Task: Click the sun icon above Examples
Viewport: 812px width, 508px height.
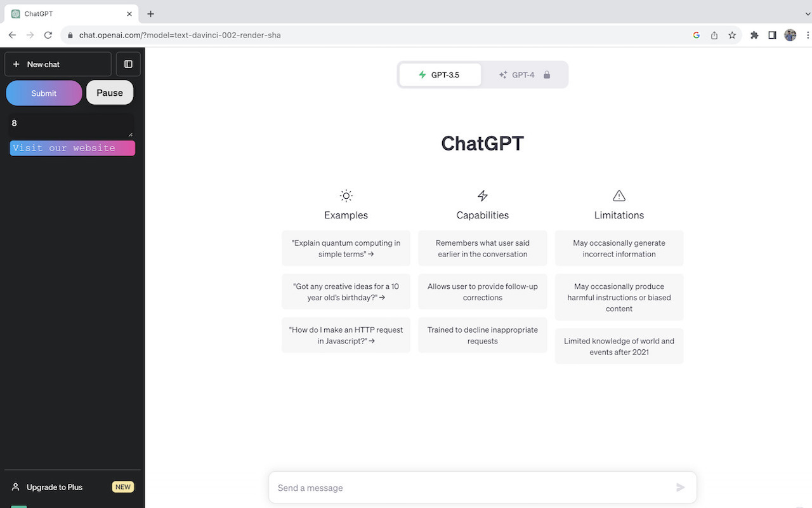Action: [346, 196]
